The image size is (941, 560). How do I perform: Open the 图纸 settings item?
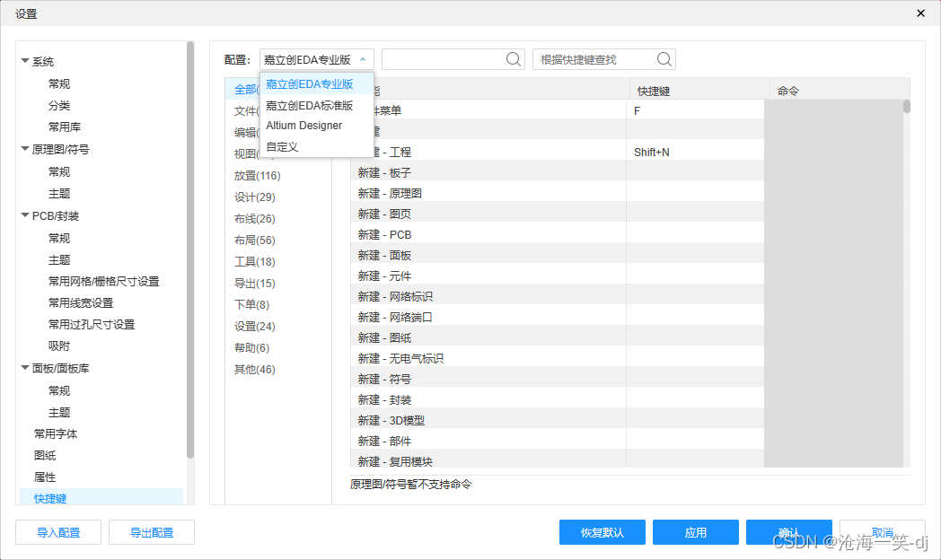tap(44, 456)
